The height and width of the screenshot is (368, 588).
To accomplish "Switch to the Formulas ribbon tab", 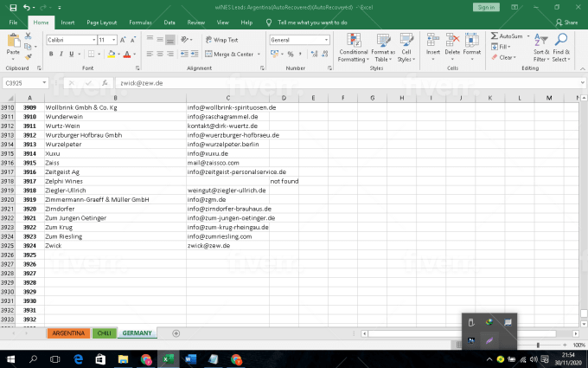I will pyautogui.click(x=138, y=22).
